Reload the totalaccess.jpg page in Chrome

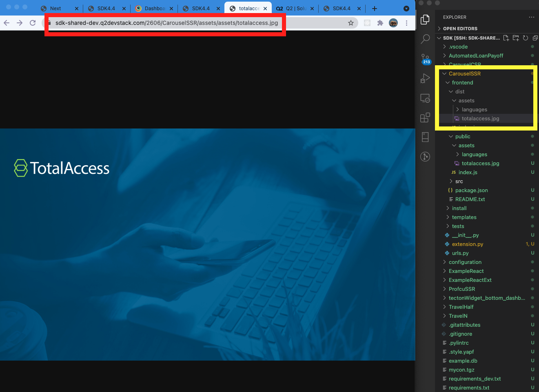(33, 23)
